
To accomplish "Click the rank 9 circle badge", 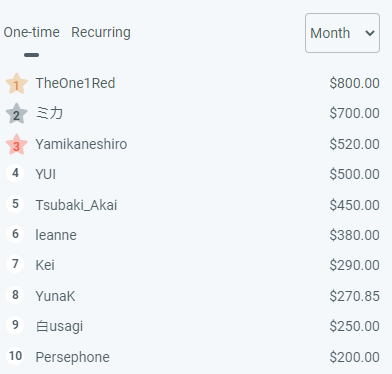I will 15,325.
